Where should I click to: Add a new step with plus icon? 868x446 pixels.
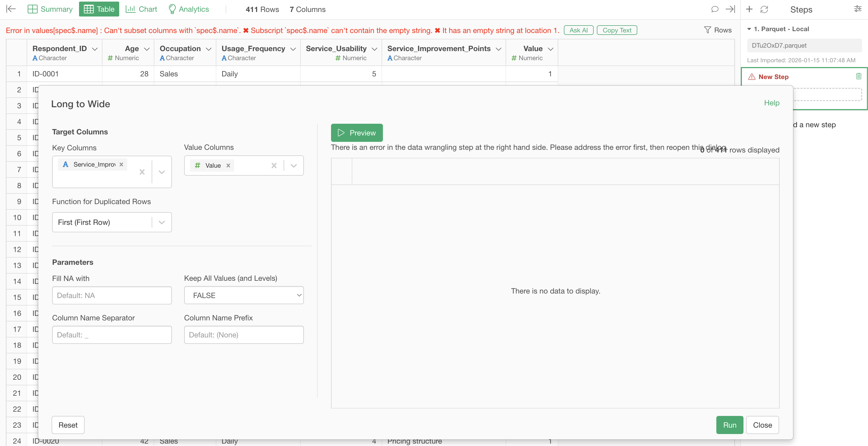point(749,9)
